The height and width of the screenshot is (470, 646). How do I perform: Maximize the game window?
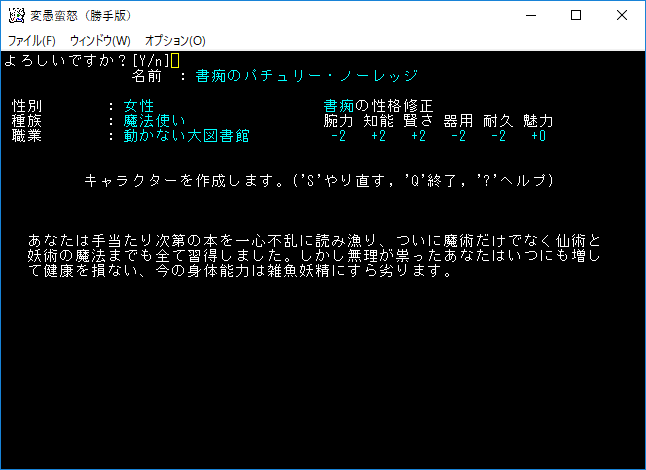[x=576, y=15]
